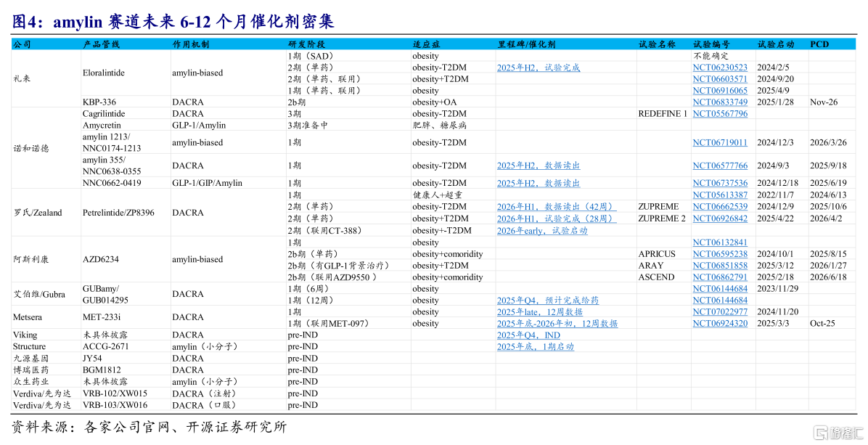868x445 pixels.
Task: Select the BGM1812 product cell
Action: [102, 370]
